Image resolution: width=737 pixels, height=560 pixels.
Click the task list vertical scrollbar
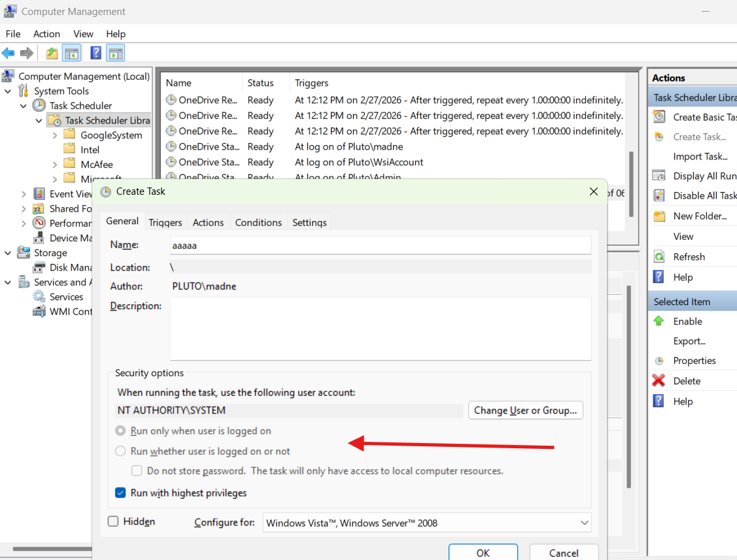(631, 183)
